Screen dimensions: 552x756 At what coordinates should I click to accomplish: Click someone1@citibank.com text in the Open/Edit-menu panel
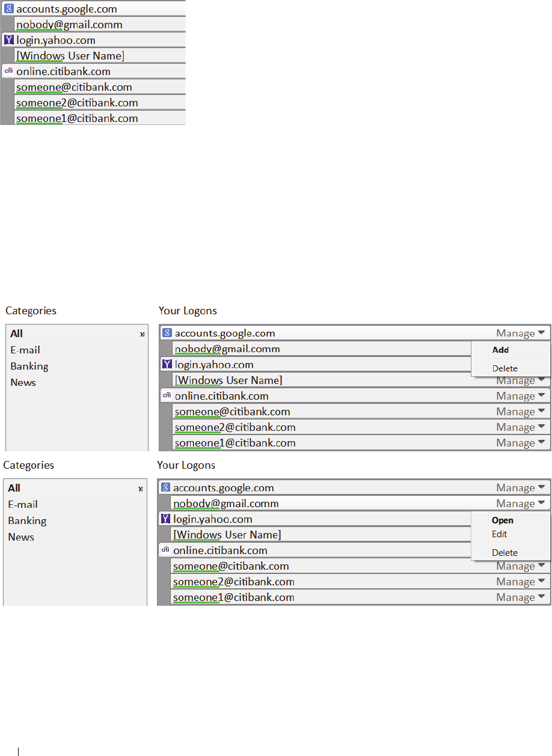tap(234, 597)
